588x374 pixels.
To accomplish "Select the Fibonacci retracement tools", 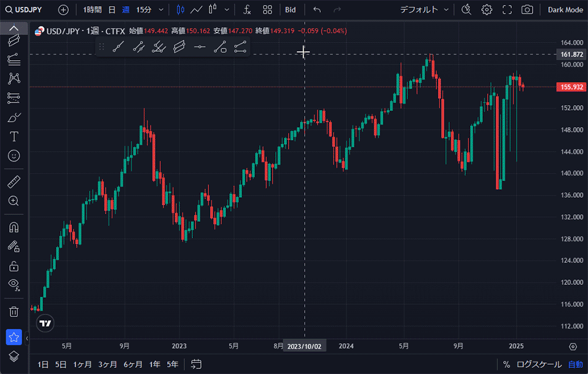I will tap(14, 59).
